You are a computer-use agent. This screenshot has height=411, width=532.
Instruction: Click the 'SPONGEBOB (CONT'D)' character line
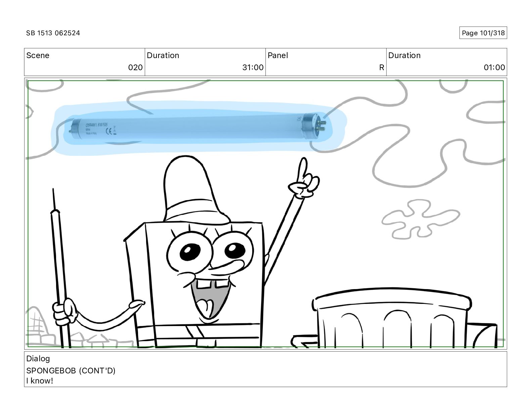(71, 371)
